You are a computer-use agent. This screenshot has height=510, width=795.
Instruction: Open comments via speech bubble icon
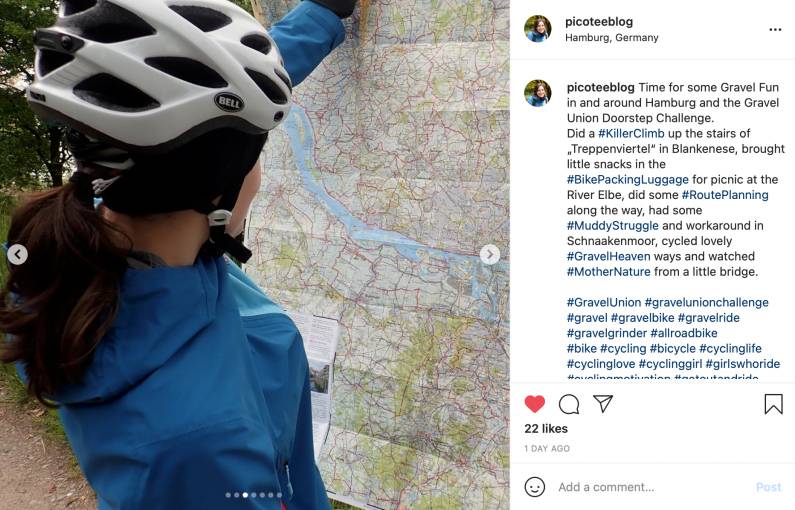tap(569, 404)
